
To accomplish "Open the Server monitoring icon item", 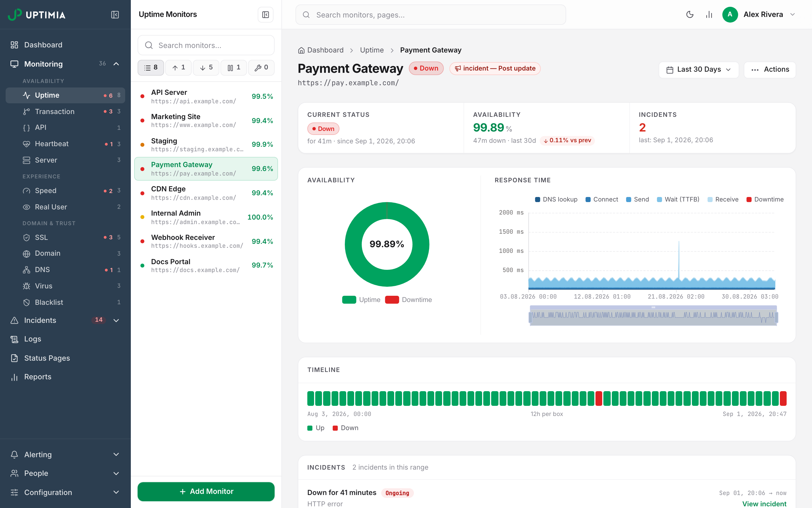I will [65, 160].
